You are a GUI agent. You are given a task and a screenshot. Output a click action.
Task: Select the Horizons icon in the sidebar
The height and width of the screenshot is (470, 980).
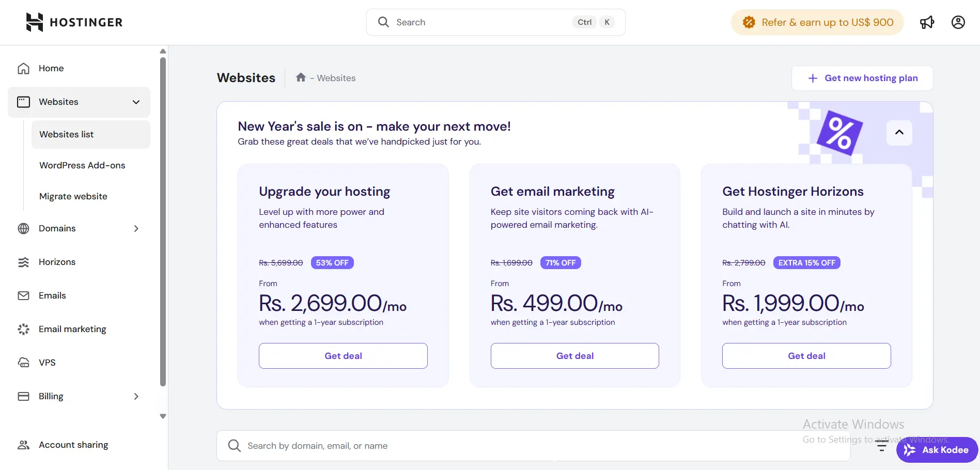tap(23, 262)
